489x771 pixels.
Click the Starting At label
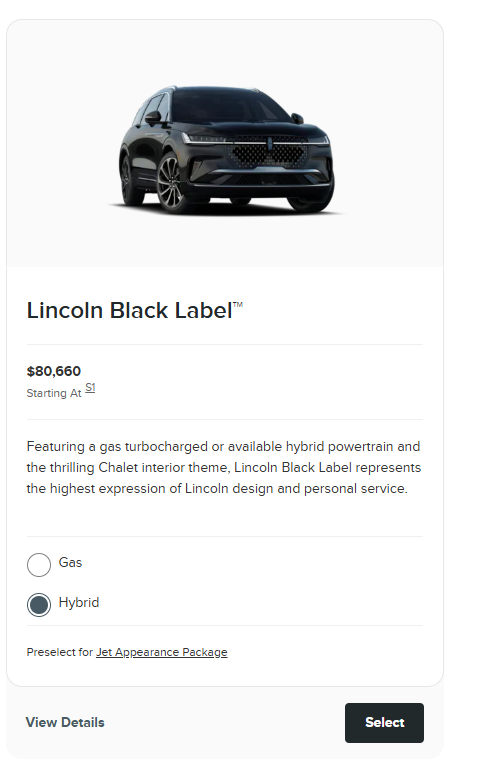pyautogui.click(x=54, y=393)
